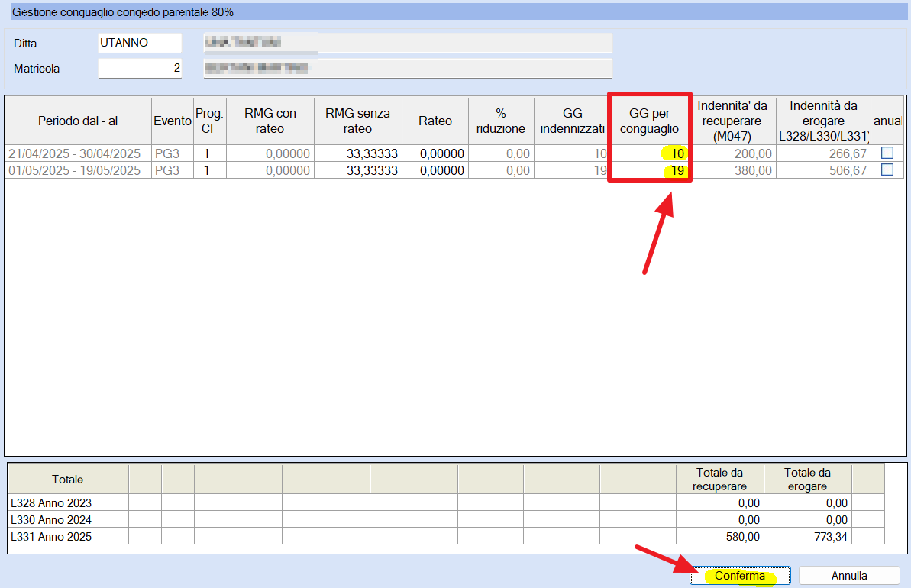The width and height of the screenshot is (911, 588).
Task: Cancel the dialog with Annulla
Action: pos(849,575)
